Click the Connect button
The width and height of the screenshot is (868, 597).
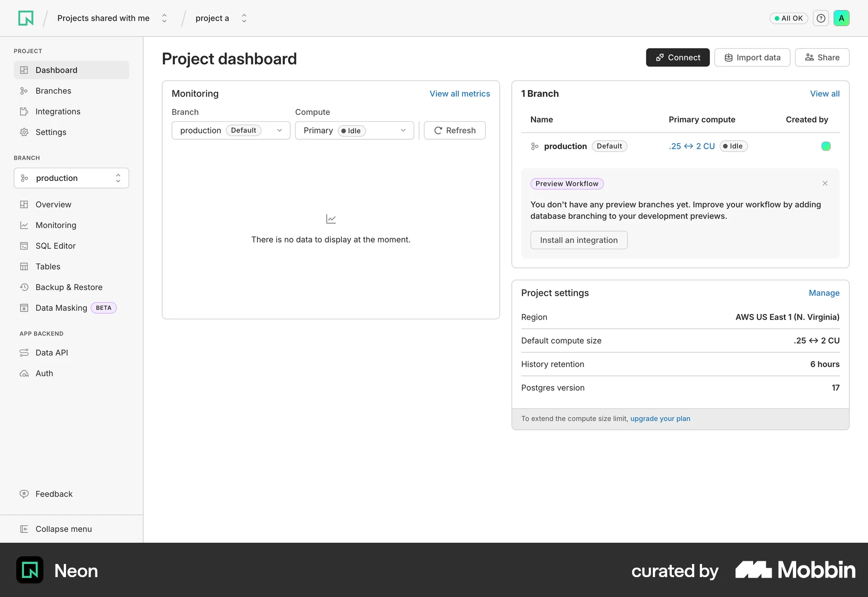coord(678,57)
